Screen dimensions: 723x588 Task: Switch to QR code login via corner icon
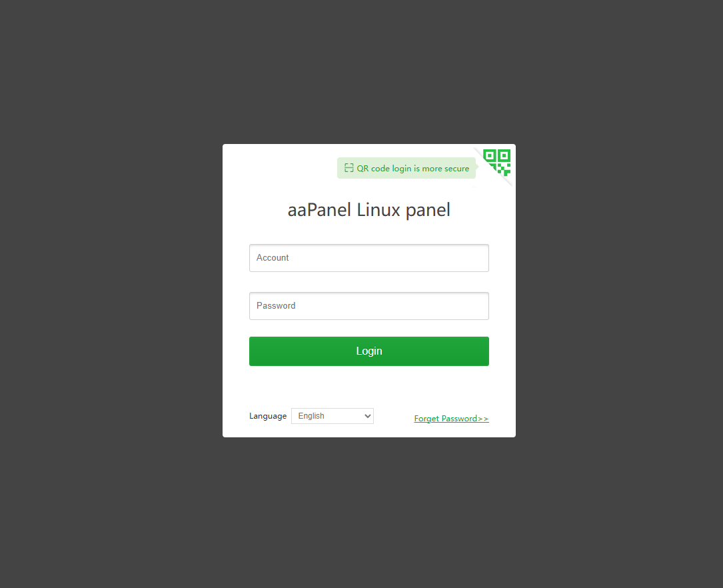pos(496,163)
